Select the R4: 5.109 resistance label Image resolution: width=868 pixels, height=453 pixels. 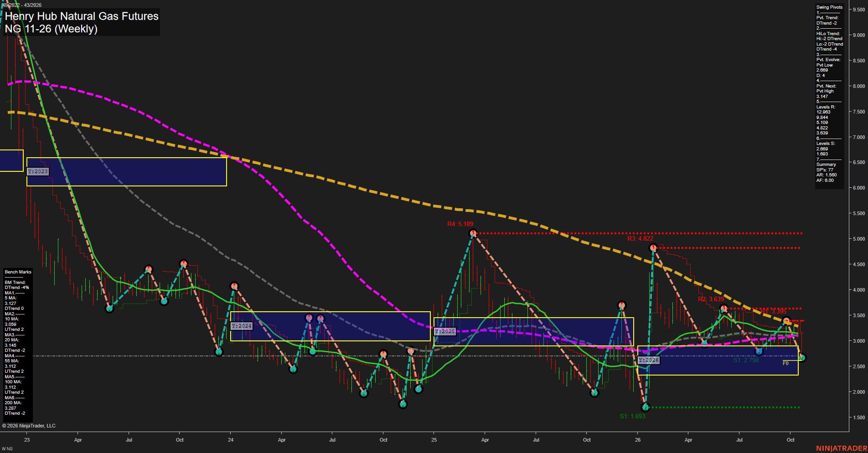click(460, 224)
